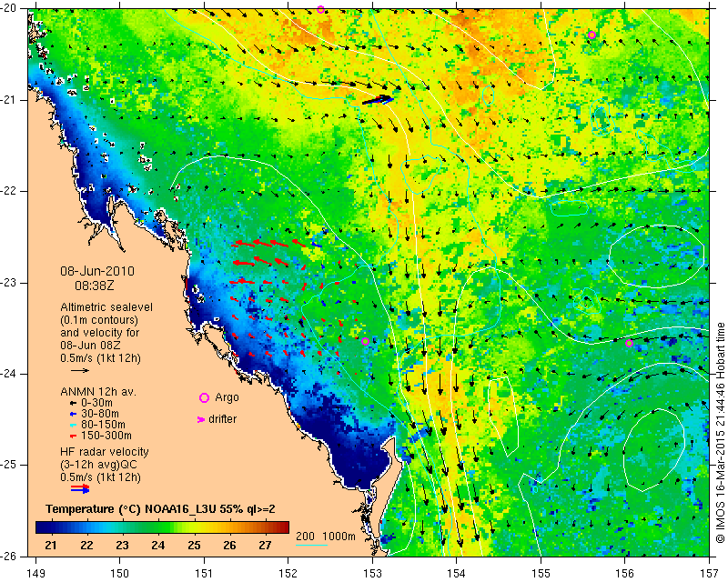
Task: Click the '08:38Z' time label
Action: pyautogui.click(x=95, y=286)
